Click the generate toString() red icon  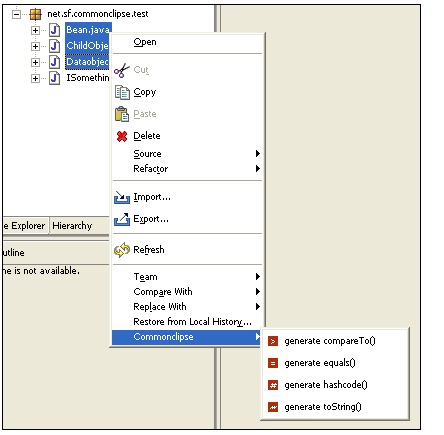[x=273, y=407]
